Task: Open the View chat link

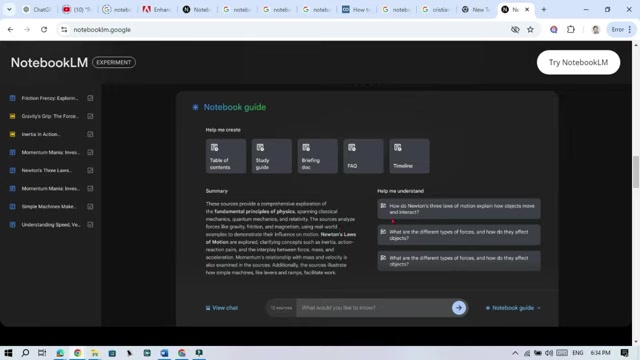Action: 222,308
